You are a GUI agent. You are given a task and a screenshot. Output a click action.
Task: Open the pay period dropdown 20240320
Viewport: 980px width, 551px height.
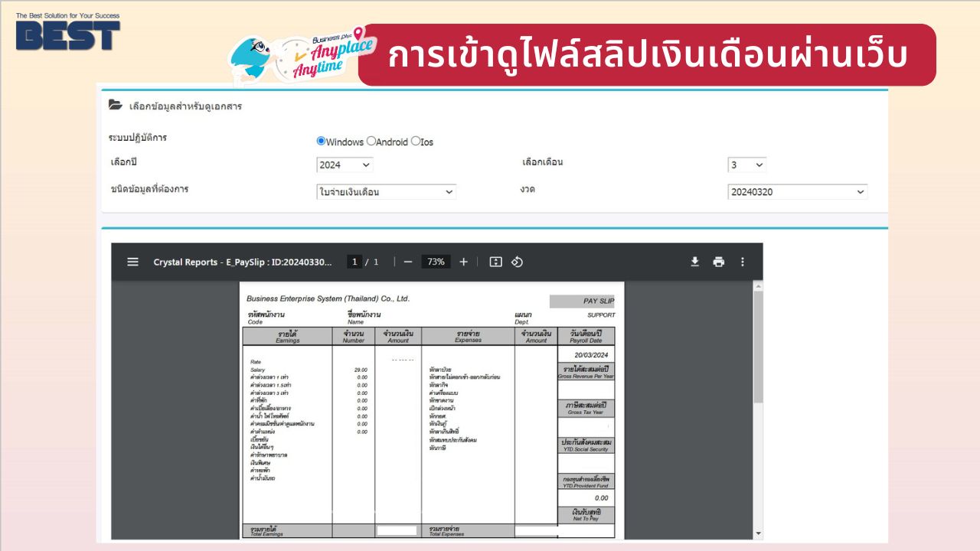click(797, 192)
